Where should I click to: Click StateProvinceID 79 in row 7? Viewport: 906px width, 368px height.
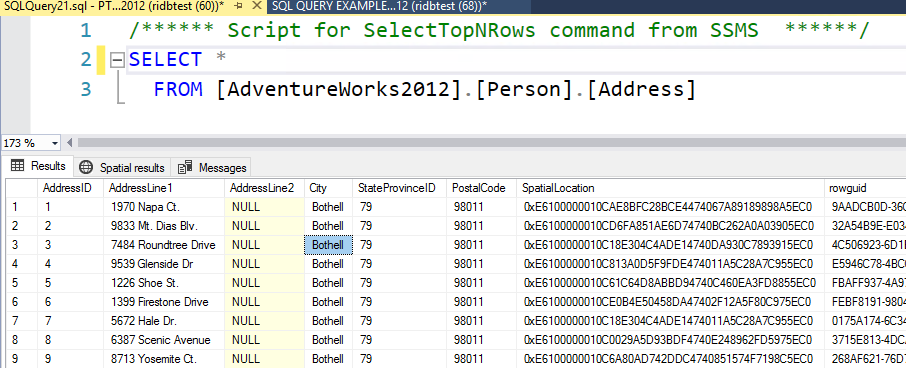[400, 321]
